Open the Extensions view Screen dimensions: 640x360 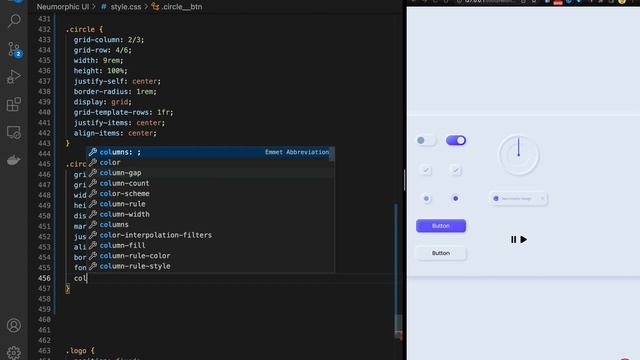(13, 104)
